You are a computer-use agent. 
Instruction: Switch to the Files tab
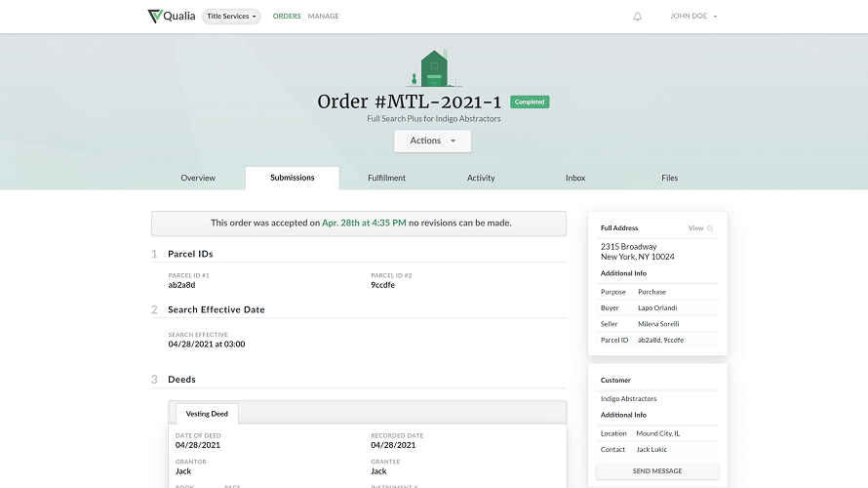669,178
